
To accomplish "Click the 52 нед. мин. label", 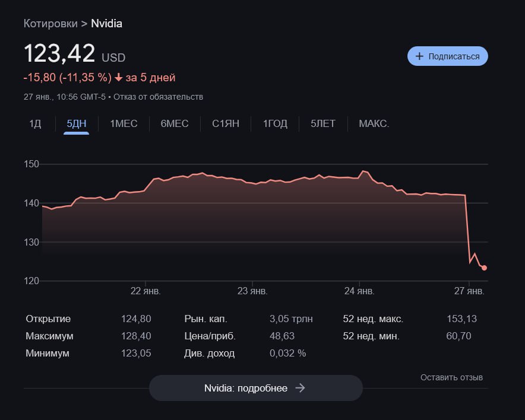I will click(371, 336).
